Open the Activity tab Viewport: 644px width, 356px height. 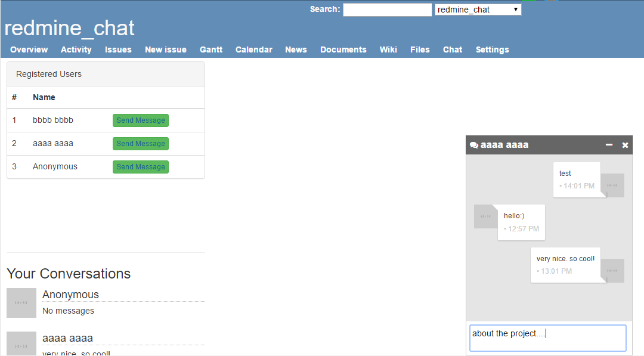click(x=76, y=49)
